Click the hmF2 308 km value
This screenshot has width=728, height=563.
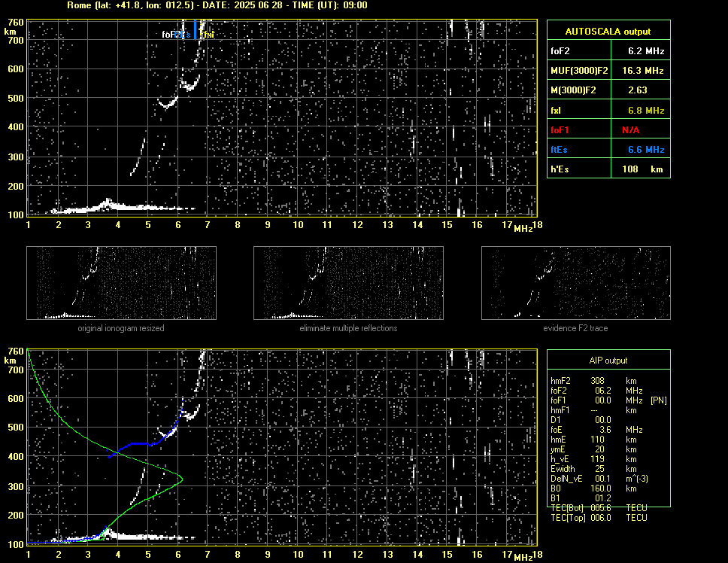[598, 381]
